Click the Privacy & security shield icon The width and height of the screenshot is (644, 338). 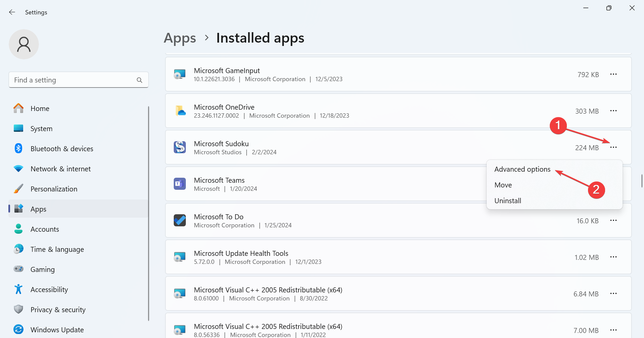tap(18, 309)
